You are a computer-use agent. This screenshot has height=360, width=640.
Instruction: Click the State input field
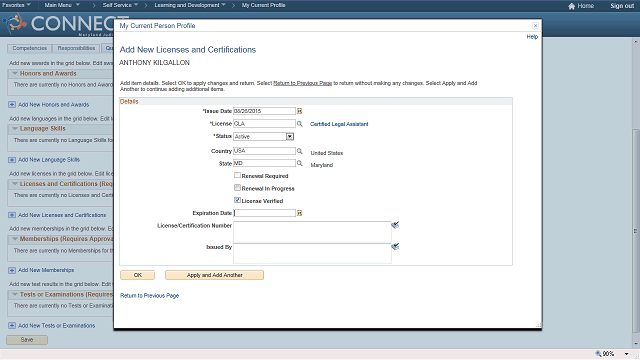(264, 163)
